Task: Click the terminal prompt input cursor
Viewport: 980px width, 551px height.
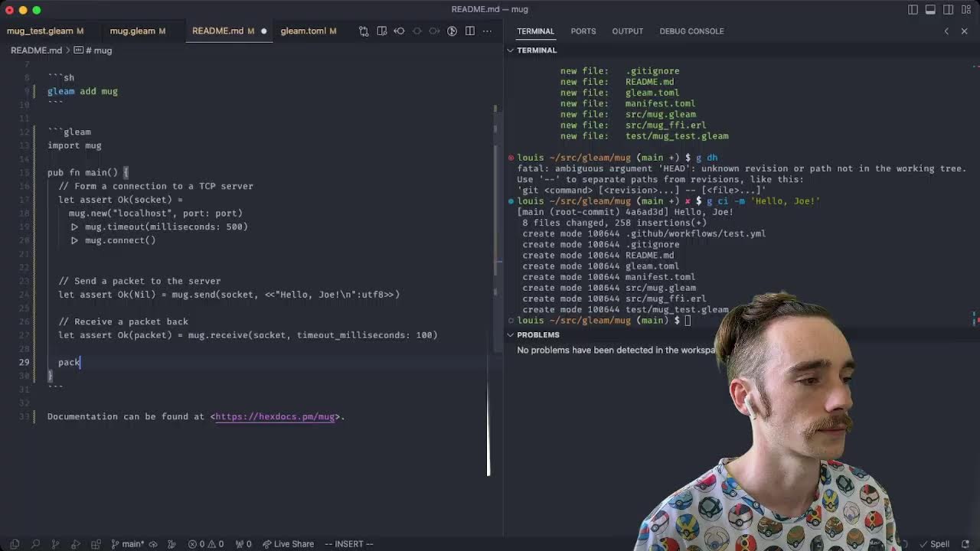Action: (x=688, y=321)
